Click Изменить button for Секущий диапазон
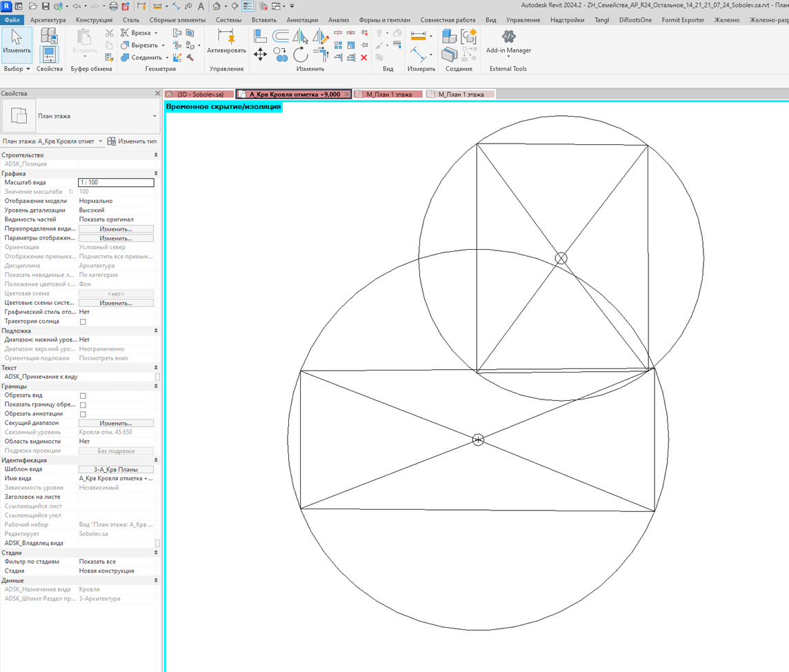Screen dimensions: 789x672 click(x=116, y=424)
